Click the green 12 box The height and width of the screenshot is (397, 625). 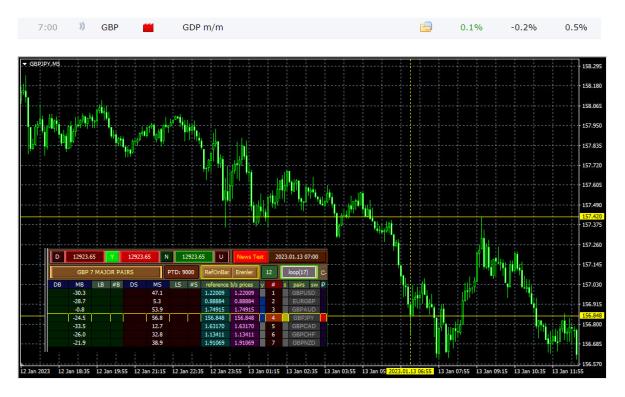point(269,272)
